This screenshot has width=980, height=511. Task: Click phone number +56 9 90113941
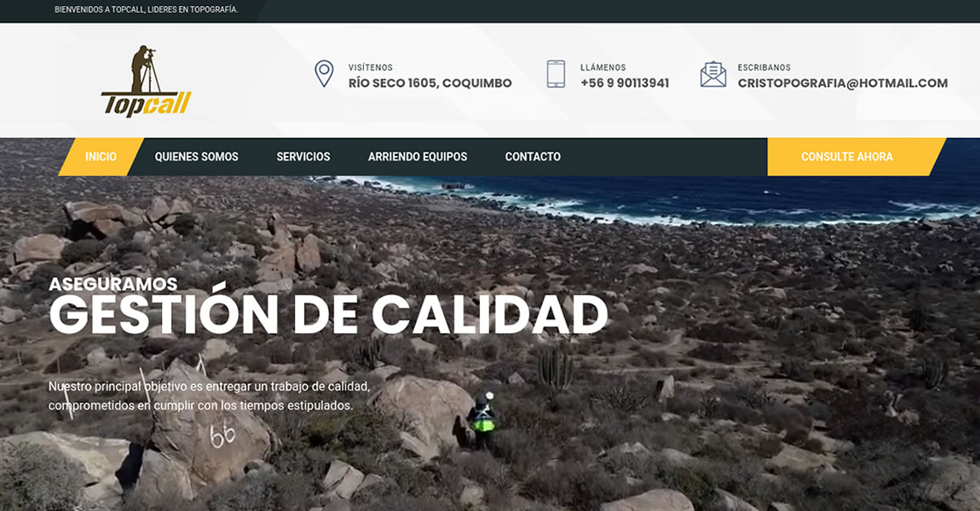tap(625, 83)
